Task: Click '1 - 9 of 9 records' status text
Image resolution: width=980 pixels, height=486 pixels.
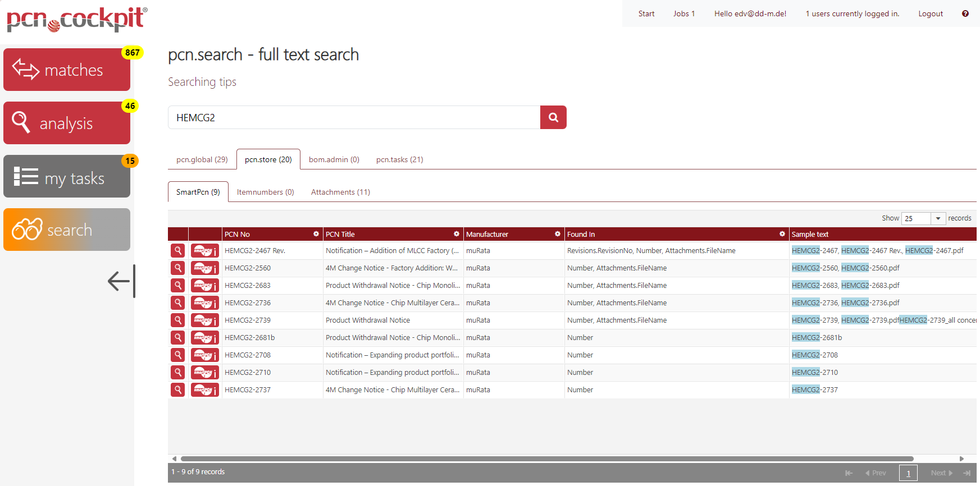Action: (x=198, y=472)
